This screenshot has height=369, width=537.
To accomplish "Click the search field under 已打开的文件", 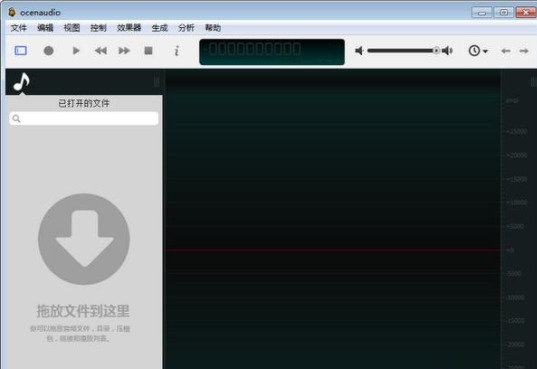I will click(x=84, y=119).
